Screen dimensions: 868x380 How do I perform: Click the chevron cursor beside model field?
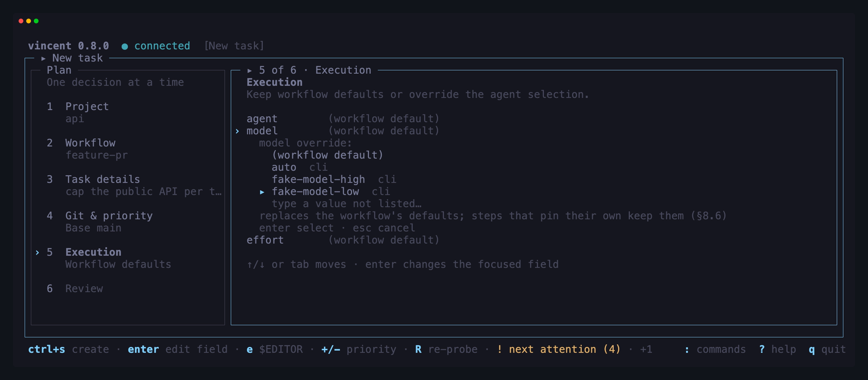point(237,131)
